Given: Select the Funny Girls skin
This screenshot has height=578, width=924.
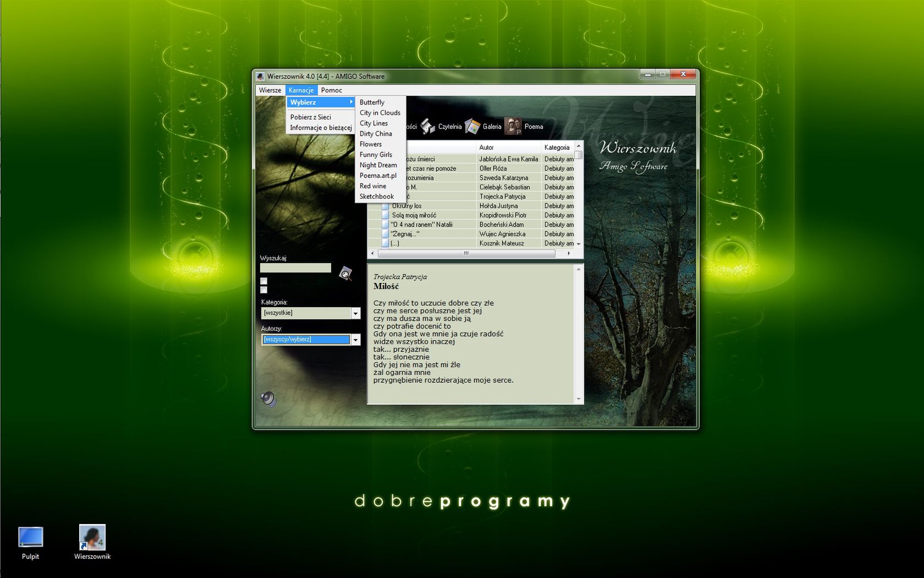Looking at the screenshot, I should (x=381, y=155).
